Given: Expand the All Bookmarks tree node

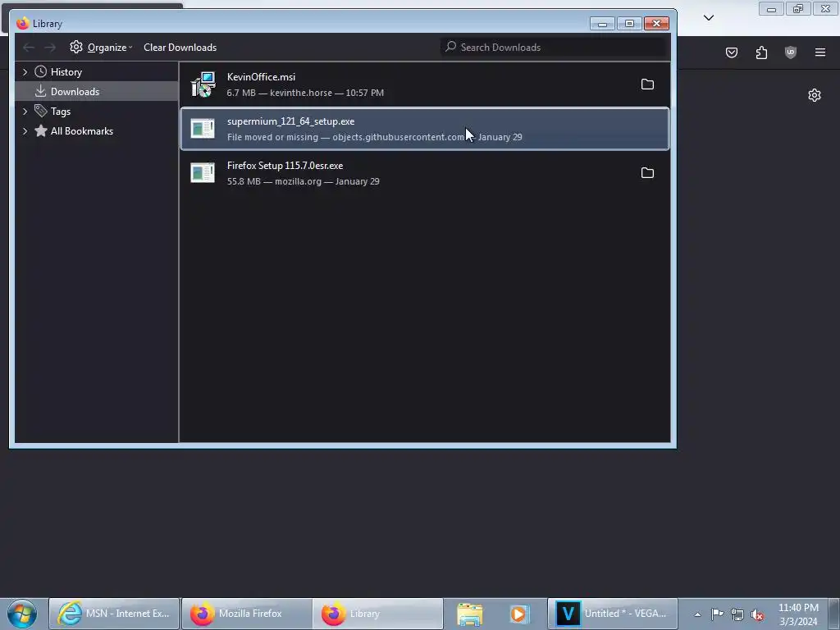Looking at the screenshot, I should click(25, 131).
